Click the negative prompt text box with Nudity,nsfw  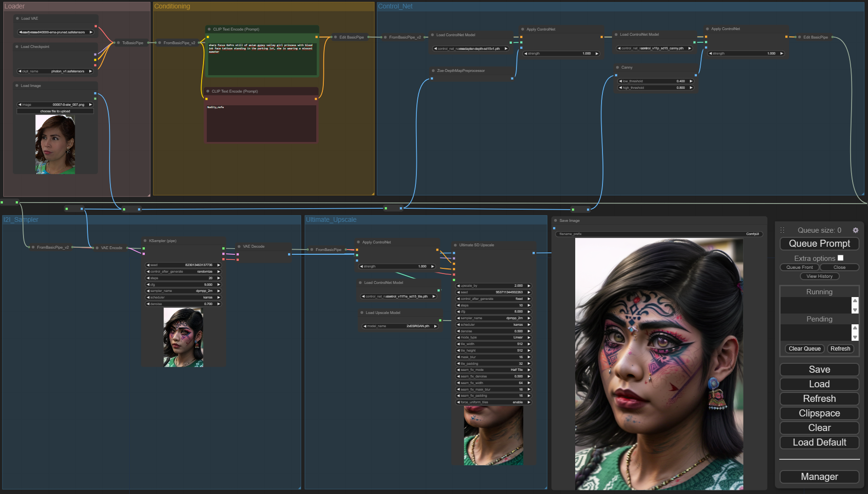coord(261,123)
